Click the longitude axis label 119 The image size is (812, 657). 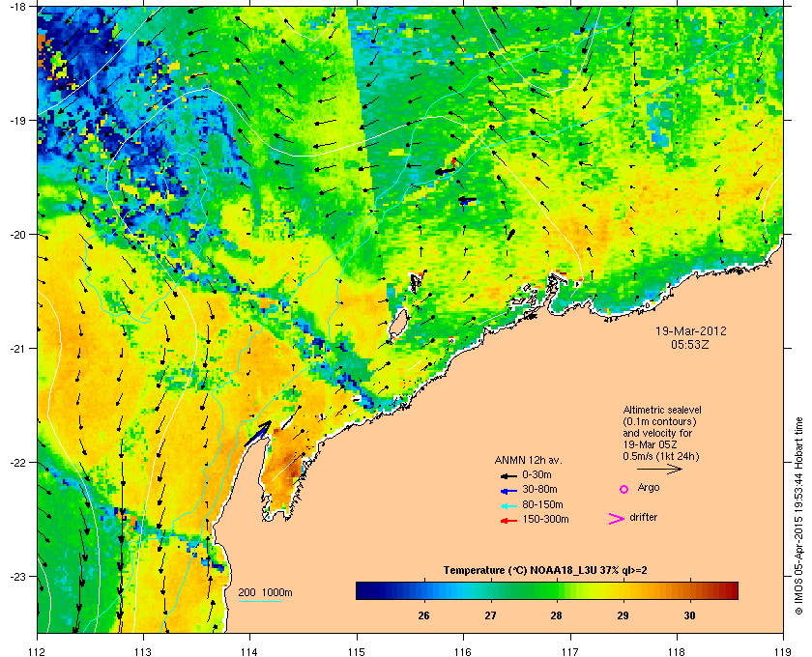[783, 652]
